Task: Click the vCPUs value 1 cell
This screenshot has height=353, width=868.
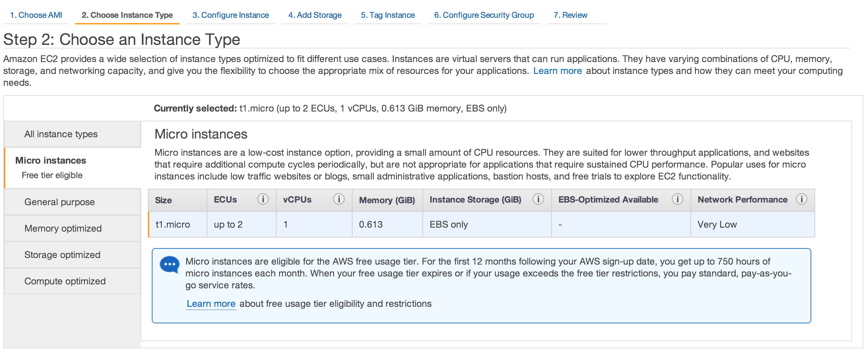Action: pyautogui.click(x=314, y=224)
